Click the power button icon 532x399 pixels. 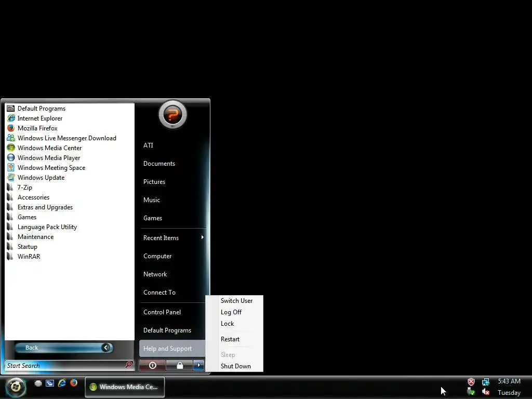pyautogui.click(x=152, y=365)
